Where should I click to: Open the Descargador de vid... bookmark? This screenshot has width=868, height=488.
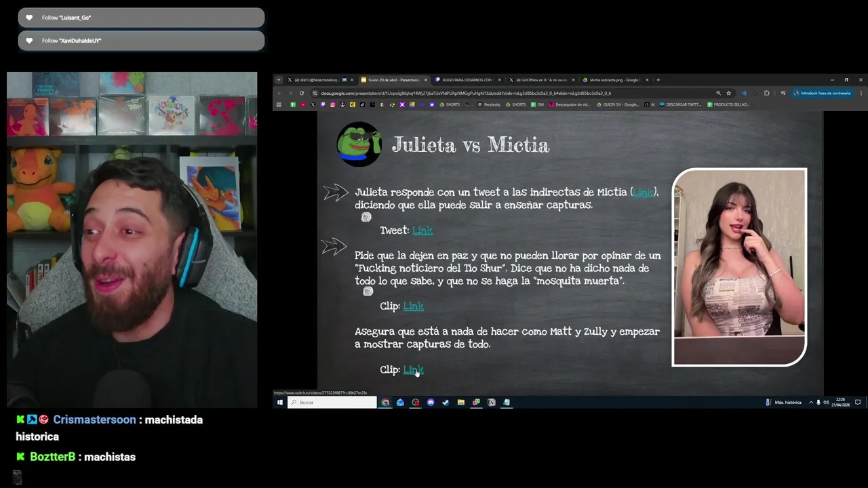569,104
